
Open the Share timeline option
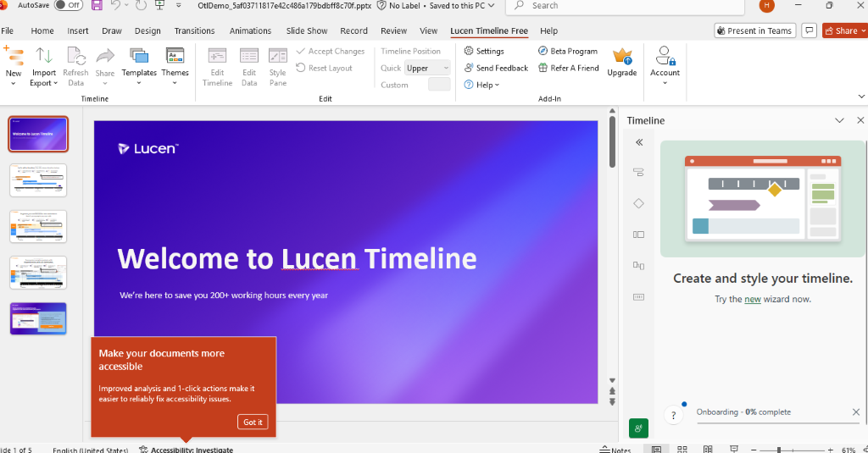pyautogui.click(x=104, y=66)
